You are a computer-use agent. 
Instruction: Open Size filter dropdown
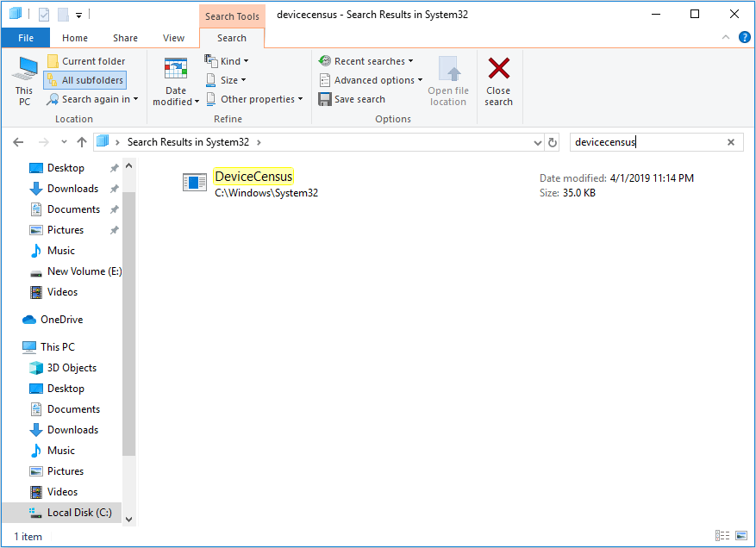point(226,80)
